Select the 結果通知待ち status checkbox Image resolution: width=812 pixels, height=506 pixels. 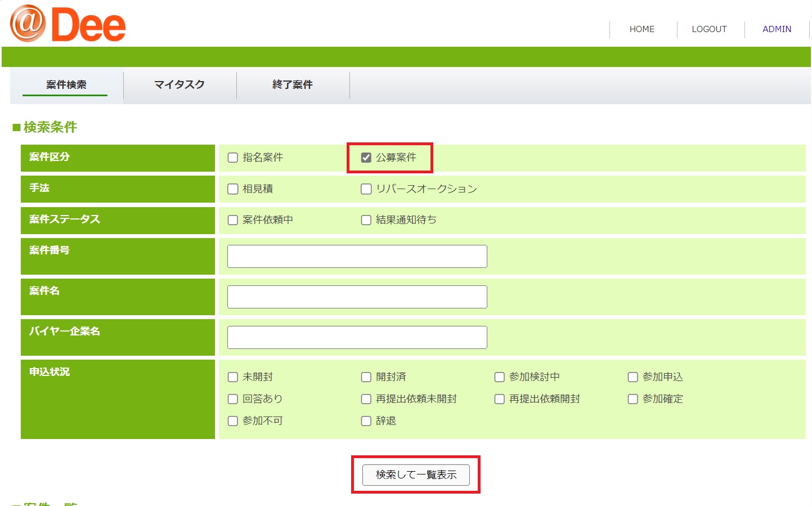pos(366,220)
